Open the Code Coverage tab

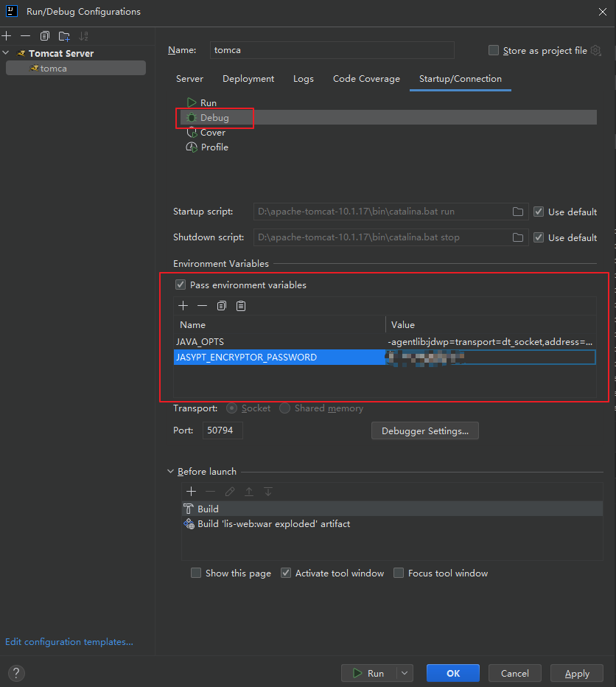pyautogui.click(x=366, y=79)
